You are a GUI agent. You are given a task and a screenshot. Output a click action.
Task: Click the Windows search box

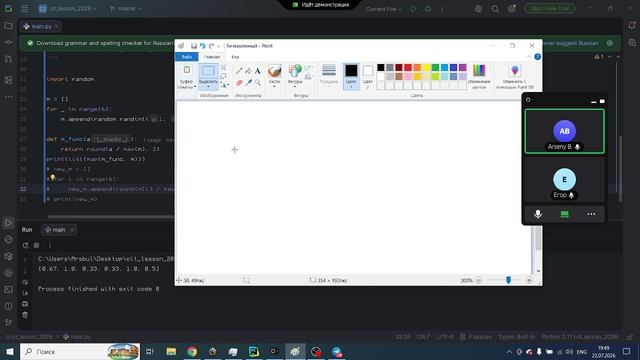click(80, 351)
